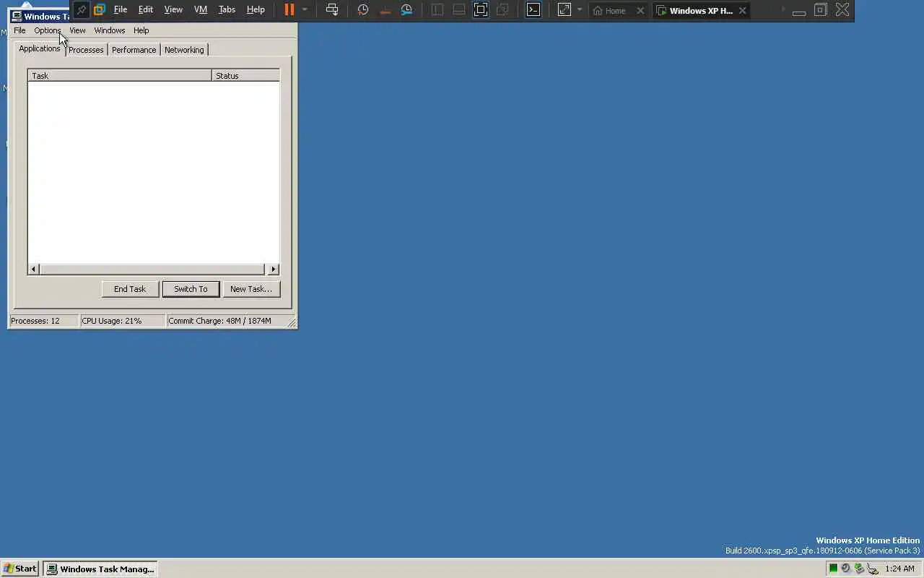Open the VMware Edit menu
Image resolution: width=924 pixels, height=578 pixels.
pos(146,10)
